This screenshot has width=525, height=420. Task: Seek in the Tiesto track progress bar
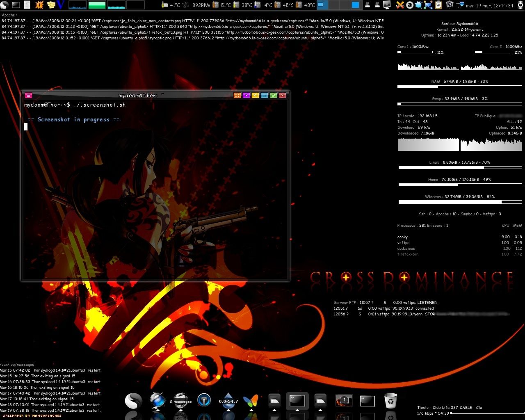tap(487, 413)
